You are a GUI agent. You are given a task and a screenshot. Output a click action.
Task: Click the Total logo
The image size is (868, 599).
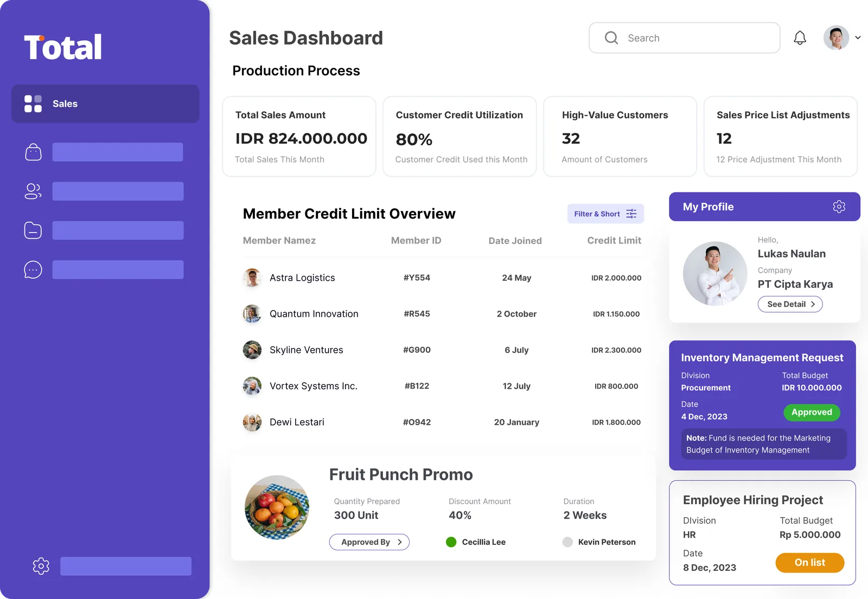tap(63, 47)
